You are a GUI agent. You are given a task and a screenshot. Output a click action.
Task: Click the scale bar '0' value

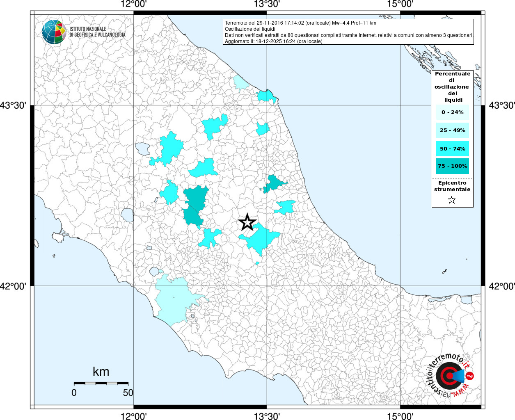(74, 393)
